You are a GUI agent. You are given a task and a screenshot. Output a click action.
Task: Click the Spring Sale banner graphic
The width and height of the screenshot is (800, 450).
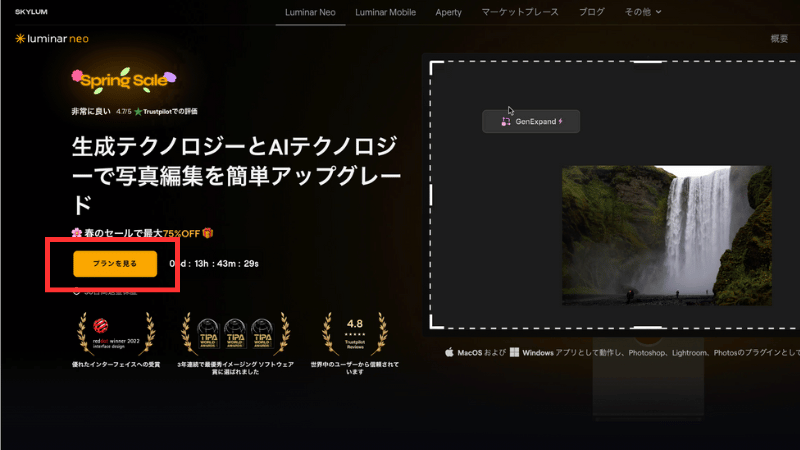(x=123, y=81)
